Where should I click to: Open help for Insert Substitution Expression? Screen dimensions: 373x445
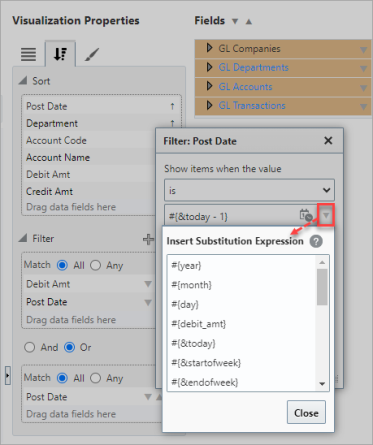tap(316, 241)
